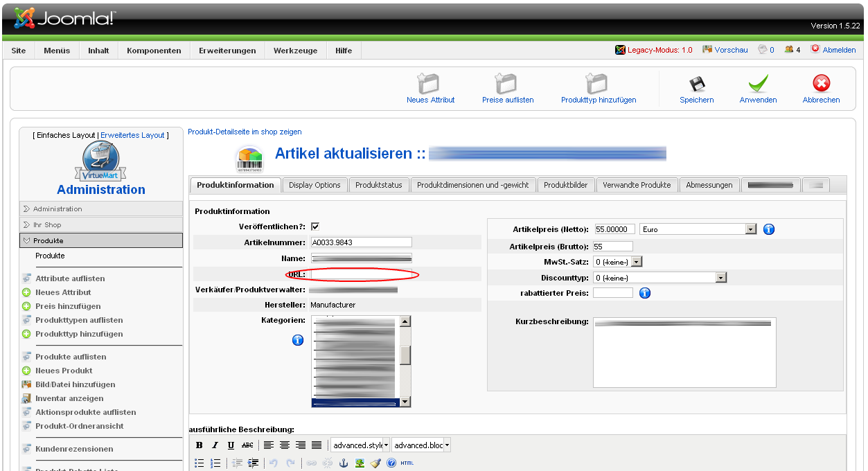Collapse the Produkte sidebar section

click(101, 240)
